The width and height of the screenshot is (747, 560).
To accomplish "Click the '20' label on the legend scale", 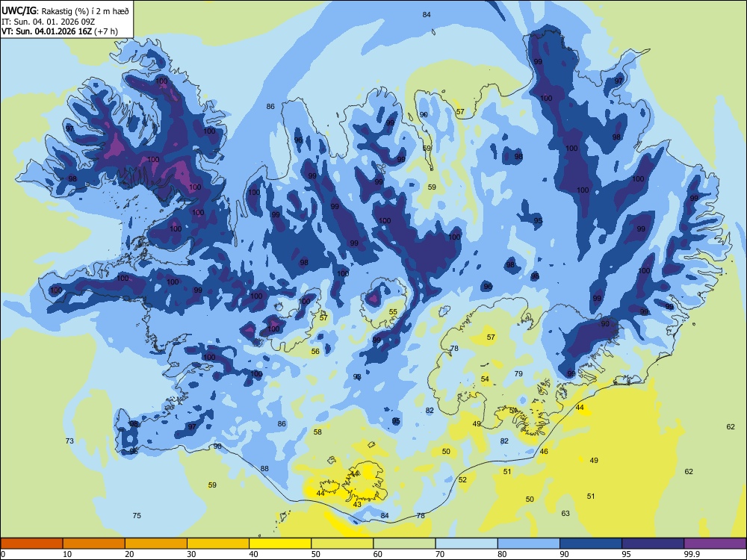I will coord(129,554).
